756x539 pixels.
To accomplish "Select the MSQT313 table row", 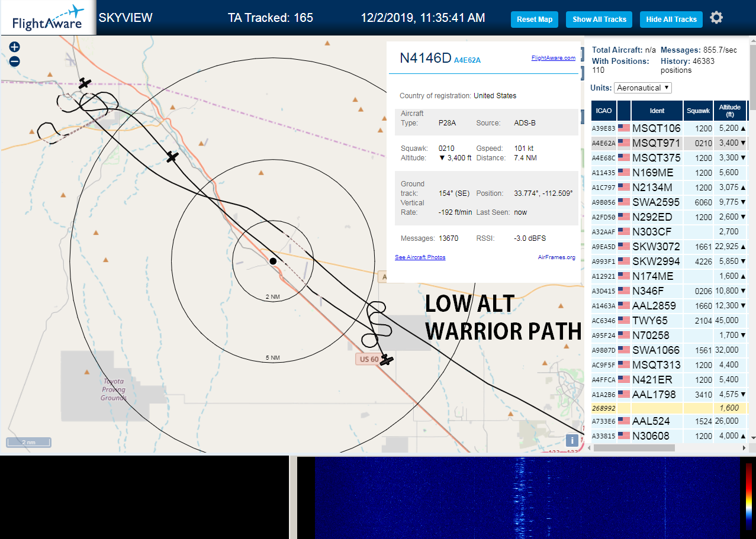I will (669, 364).
